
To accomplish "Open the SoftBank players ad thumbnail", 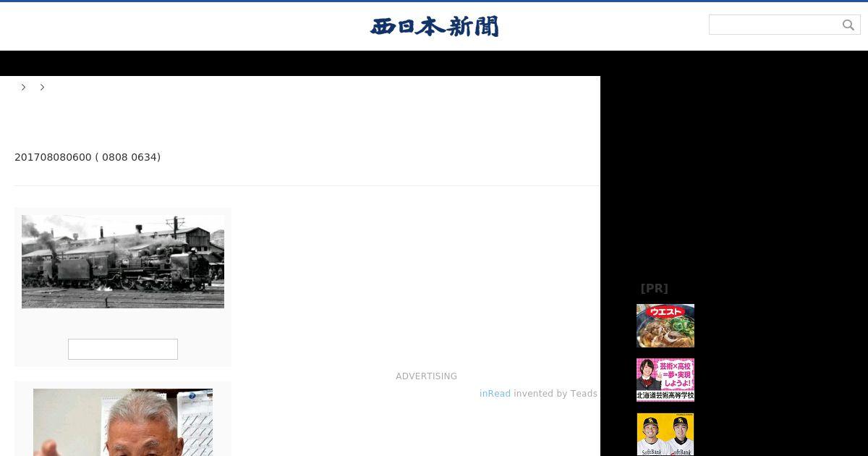I will pyautogui.click(x=665, y=434).
